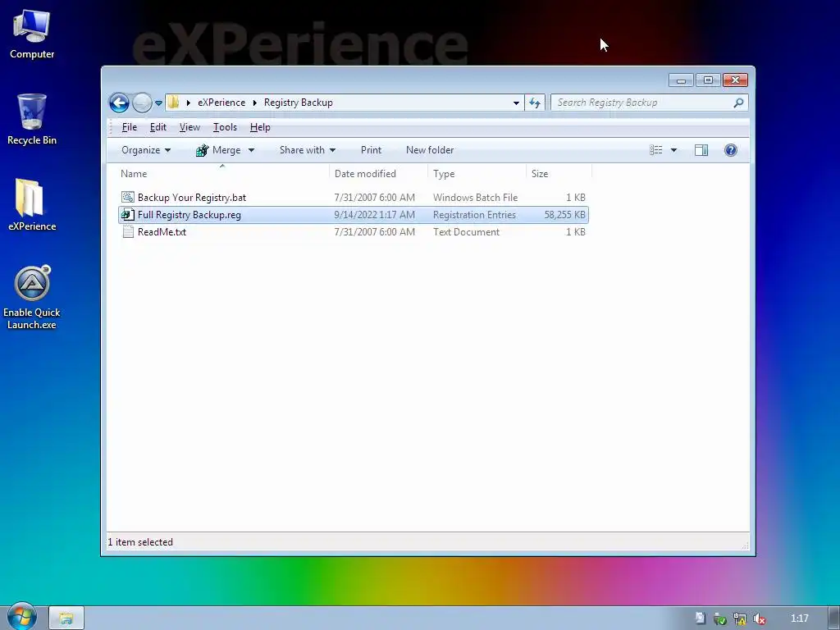Maximize the Registry Backup window
This screenshot has width=840, height=630.
pos(708,80)
